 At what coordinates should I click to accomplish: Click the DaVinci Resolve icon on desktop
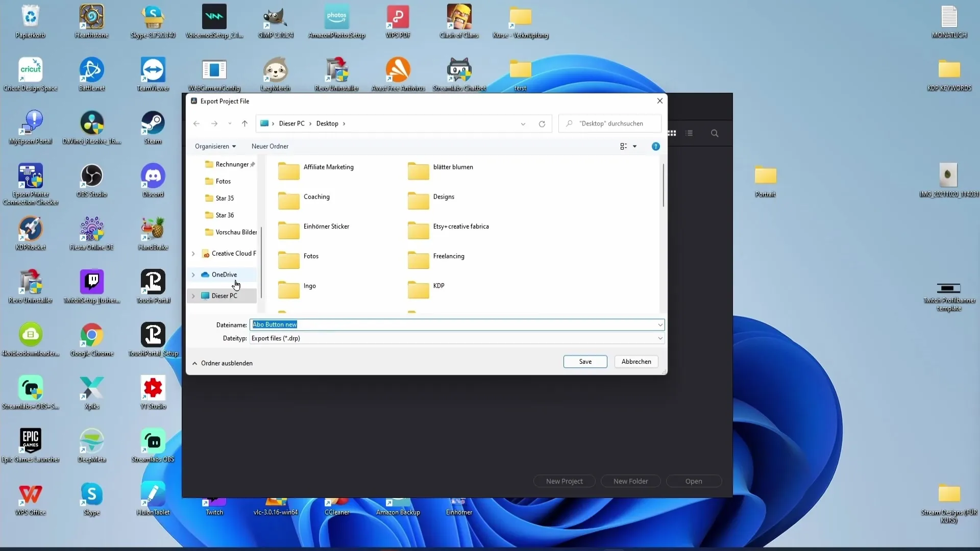tap(91, 122)
